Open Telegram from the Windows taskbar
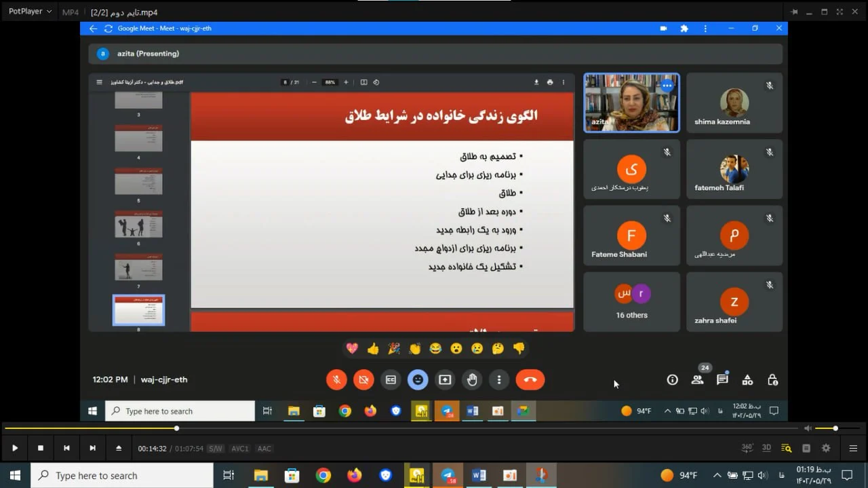 pyautogui.click(x=448, y=475)
